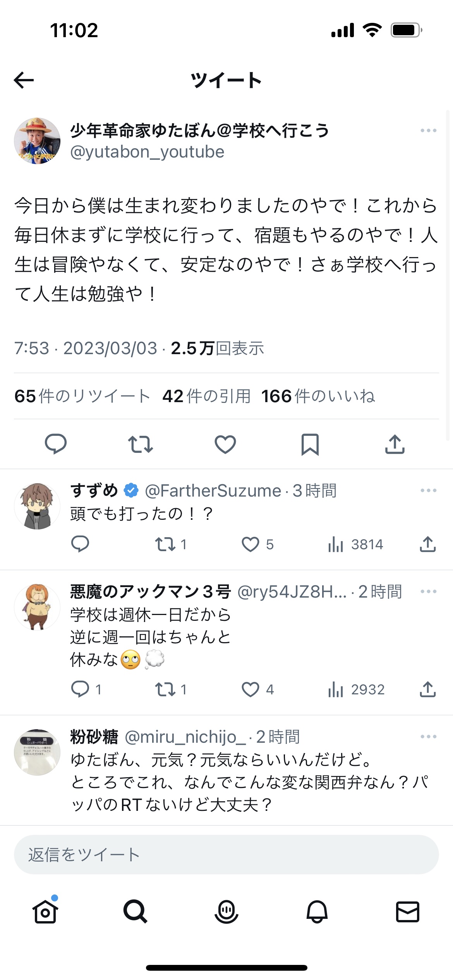Retweet the main yutabon tweet

point(141,444)
